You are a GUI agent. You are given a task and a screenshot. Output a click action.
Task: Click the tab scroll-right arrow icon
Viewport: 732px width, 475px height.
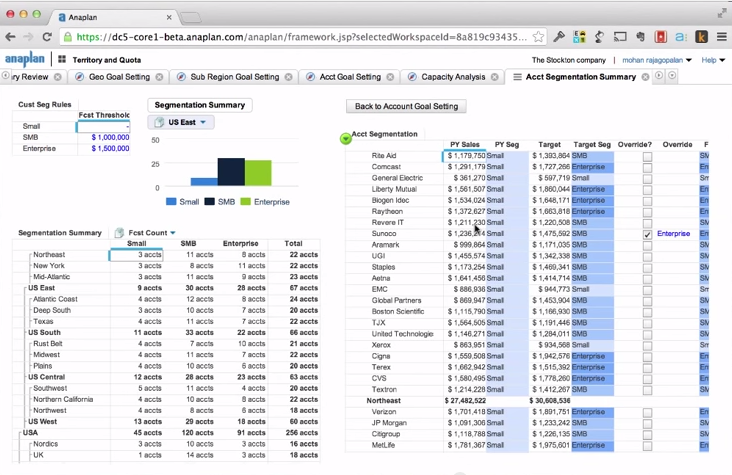(659, 75)
